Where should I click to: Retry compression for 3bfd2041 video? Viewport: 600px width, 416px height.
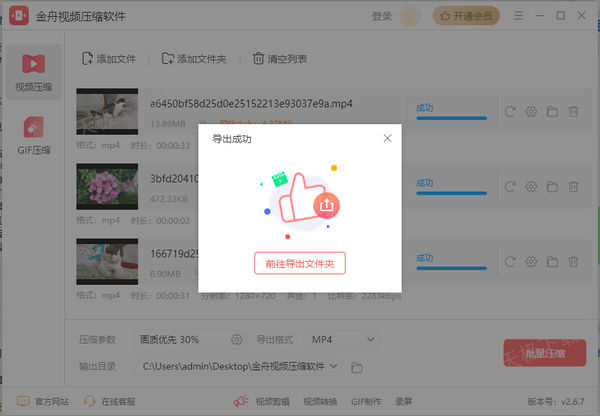point(510,187)
